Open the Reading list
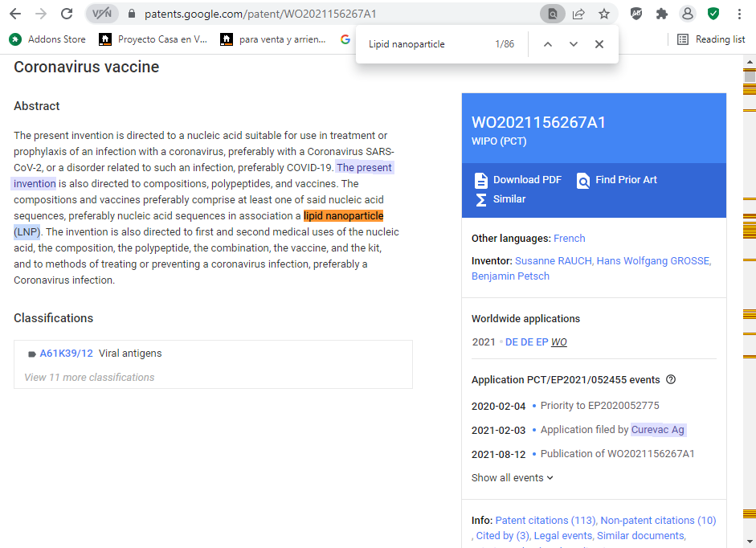The width and height of the screenshot is (756, 548). pos(711,39)
